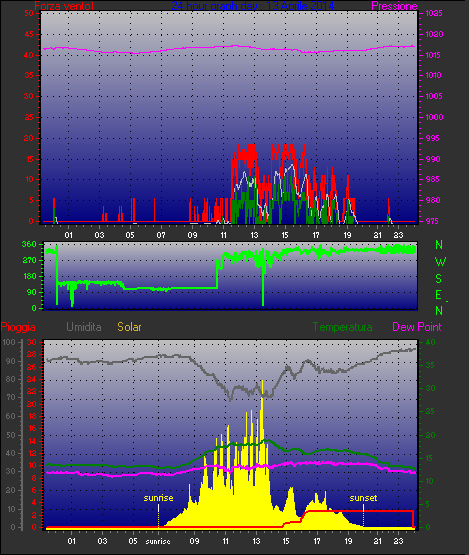Click the 360 wind direction axis label
The height and width of the screenshot is (555, 469).
29,244
